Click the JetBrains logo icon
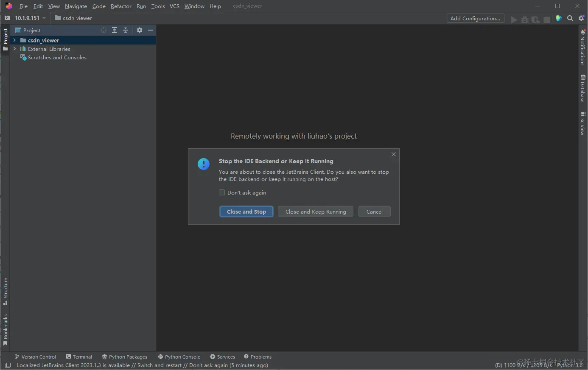This screenshot has height=370, width=588. pos(8,6)
